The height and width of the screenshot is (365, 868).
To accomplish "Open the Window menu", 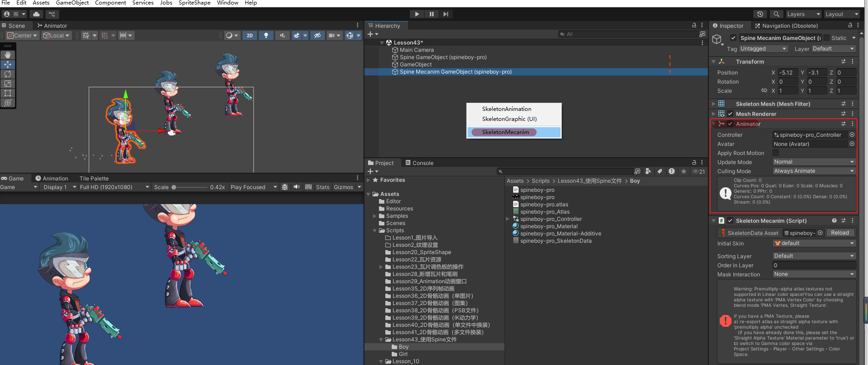I will click(x=227, y=3).
